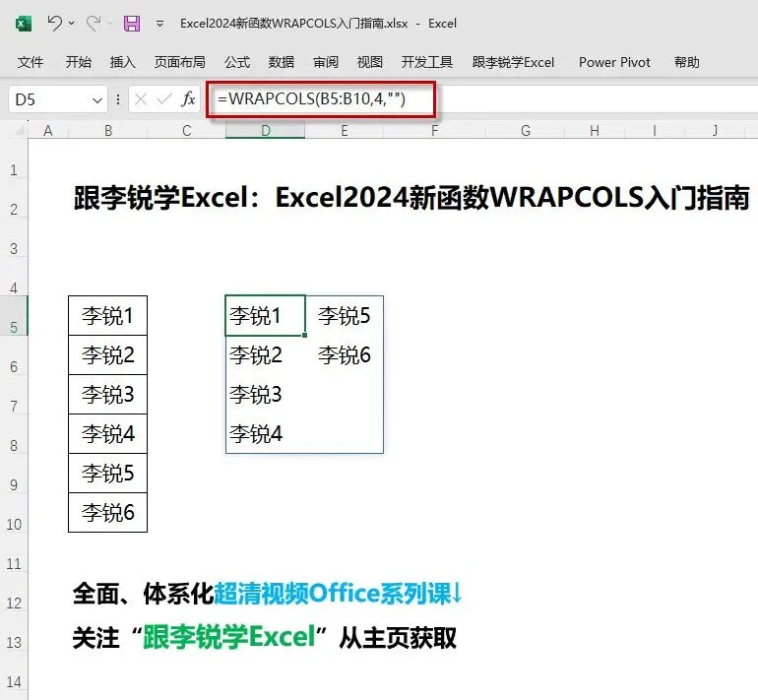Select bordered cell B8 containing 李锐4
This screenshot has height=700, width=758.
[x=108, y=433]
